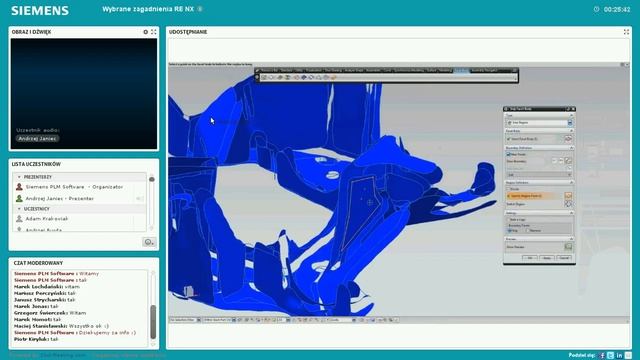Click Adam Krakowiak participant avatar icon

[19, 219]
